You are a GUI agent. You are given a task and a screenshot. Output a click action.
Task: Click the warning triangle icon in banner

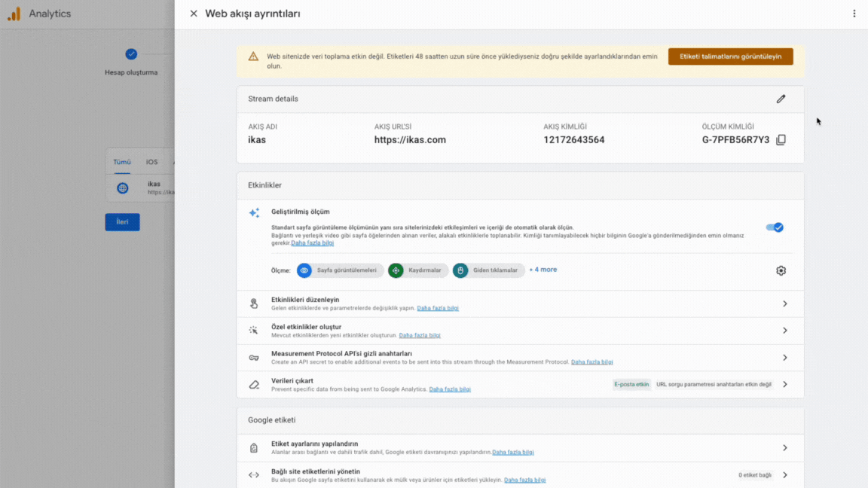pyautogui.click(x=253, y=56)
